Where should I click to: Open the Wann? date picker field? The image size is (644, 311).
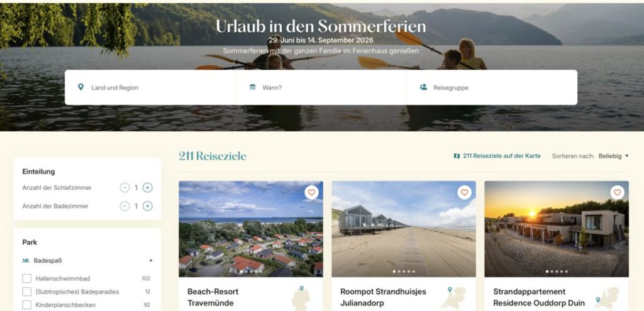321,87
